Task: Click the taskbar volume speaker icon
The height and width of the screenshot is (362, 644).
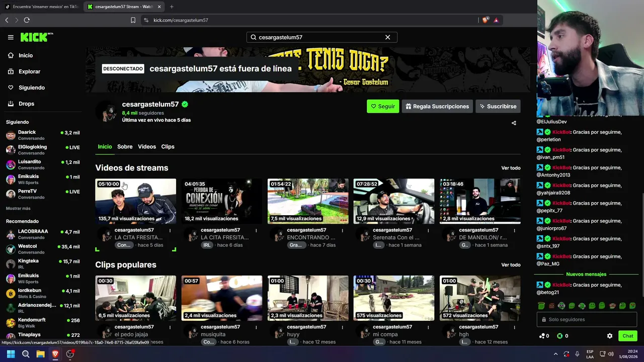Action: (x=611, y=354)
